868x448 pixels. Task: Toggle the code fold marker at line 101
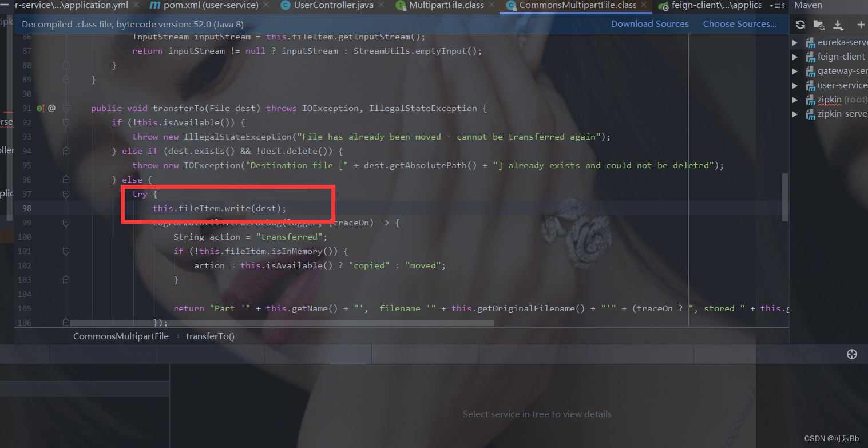[x=65, y=251]
